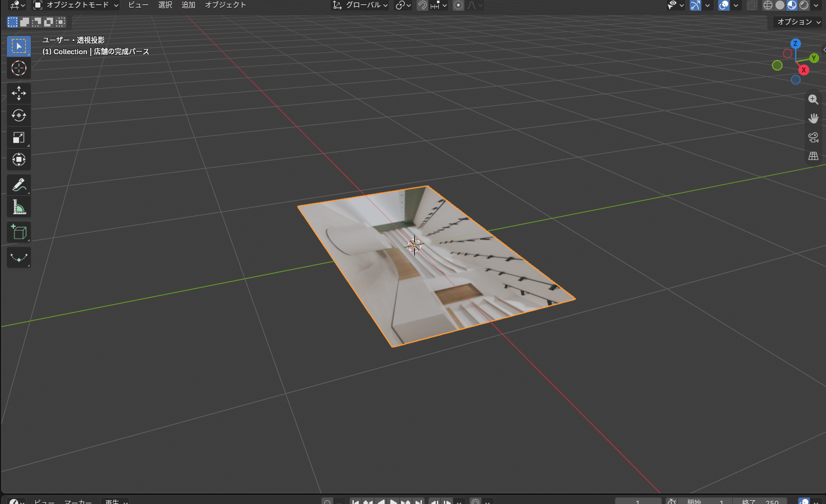Image resolution: width=826 pixels, height=504 pixels.
Task: Toggle perspective/orthographic view with the grid icon
Action: pyautogui.click(x=813, y=156)
